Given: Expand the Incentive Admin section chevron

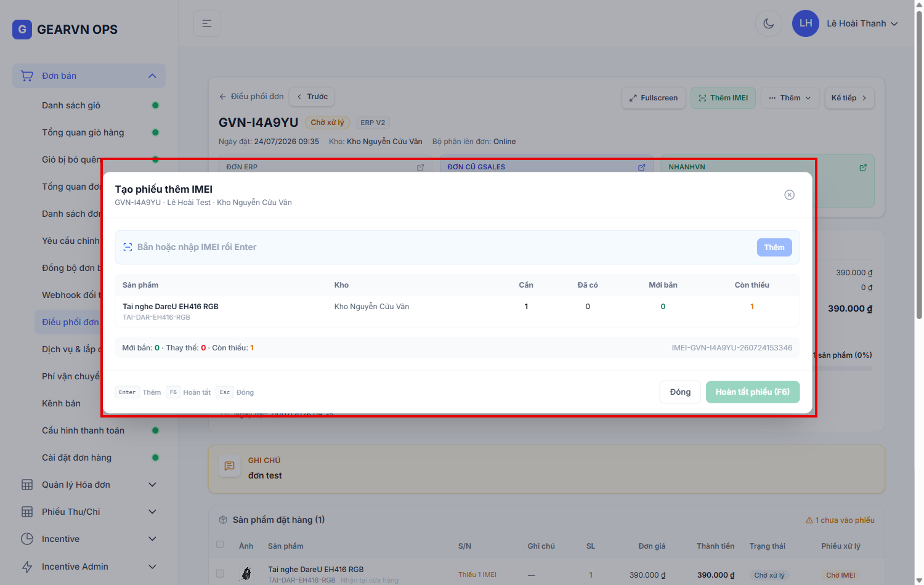Looking at the screenshot, I should pyautogui.click(x=152, y=567).
